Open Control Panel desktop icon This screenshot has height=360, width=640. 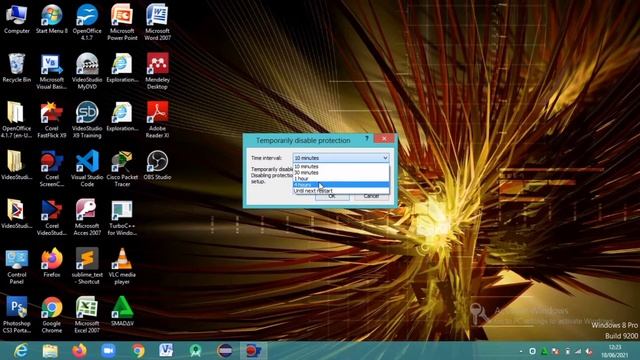(17, 266)
